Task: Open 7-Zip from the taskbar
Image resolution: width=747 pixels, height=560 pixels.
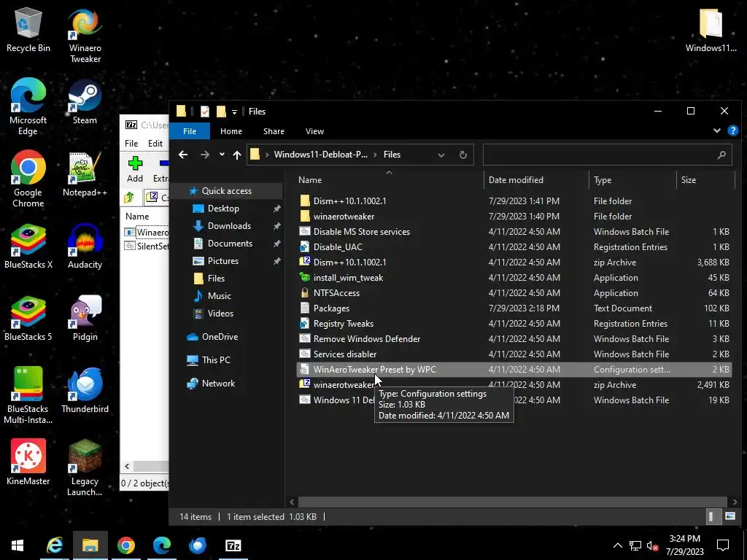Action: coord(233,545)
